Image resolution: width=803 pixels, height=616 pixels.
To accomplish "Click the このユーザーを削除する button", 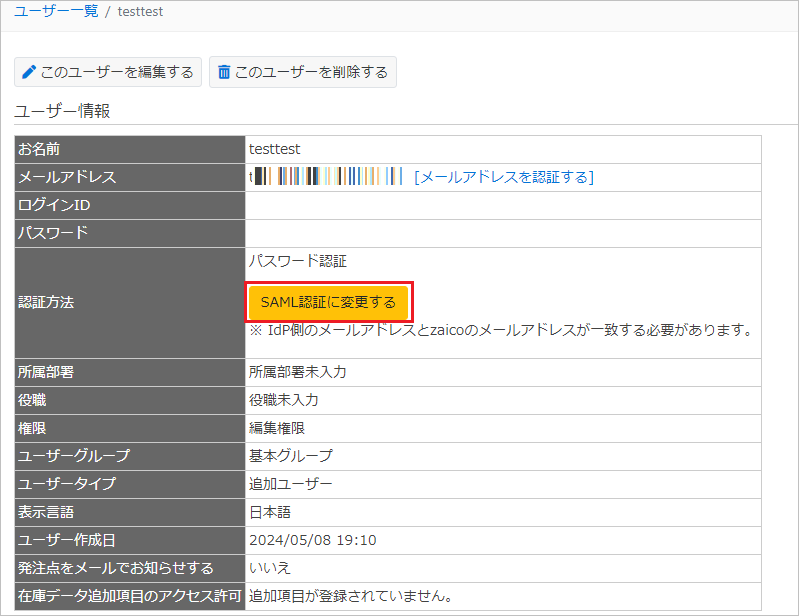I will pos(303,72).
